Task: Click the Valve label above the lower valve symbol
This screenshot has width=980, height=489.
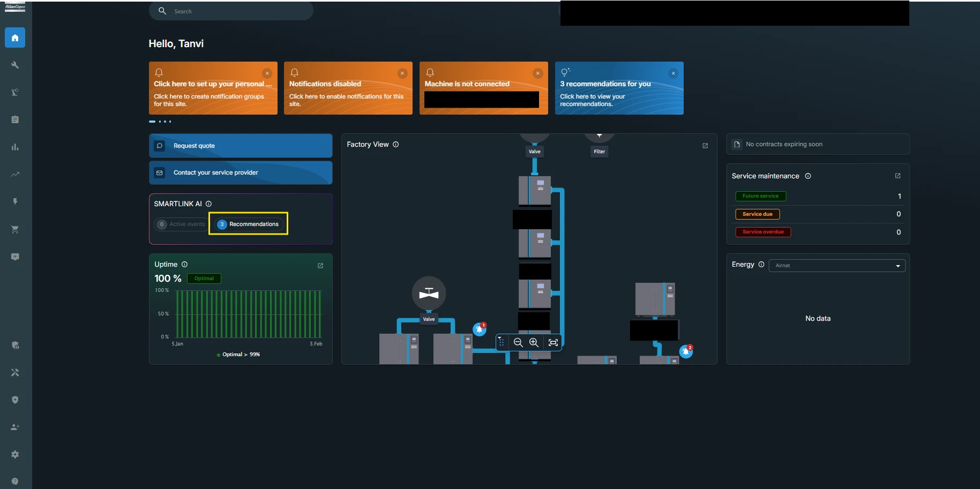Action: tap(429, 319)
